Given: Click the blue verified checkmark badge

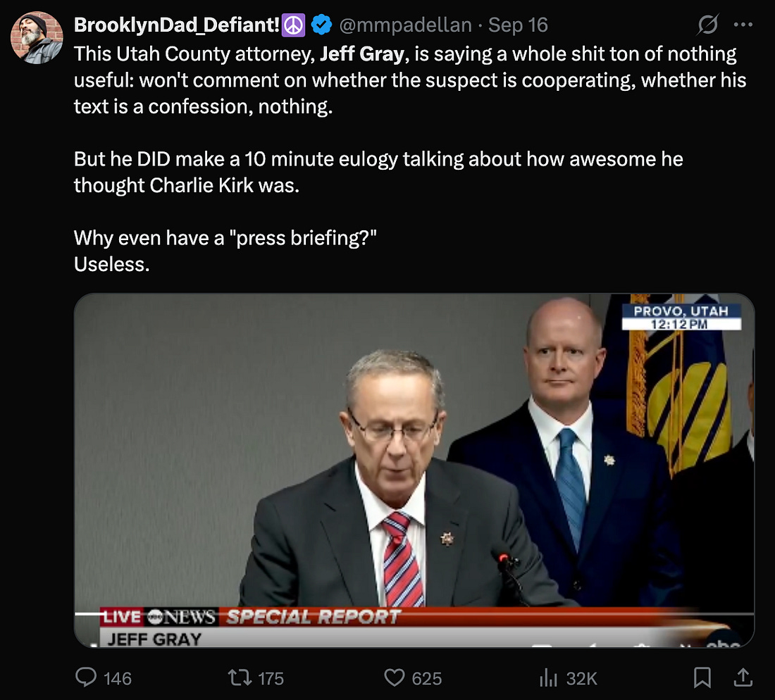Looking at the screenshot, I should tap(322, 25).
